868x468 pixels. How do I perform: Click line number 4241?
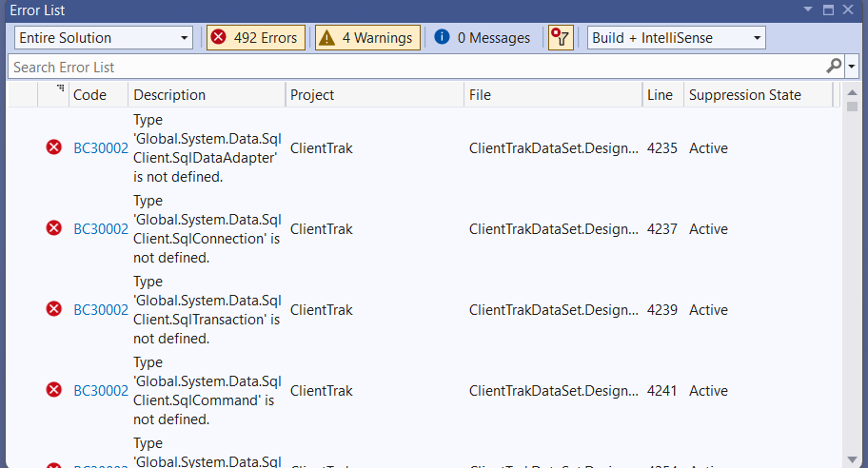(x=662, y=391)
